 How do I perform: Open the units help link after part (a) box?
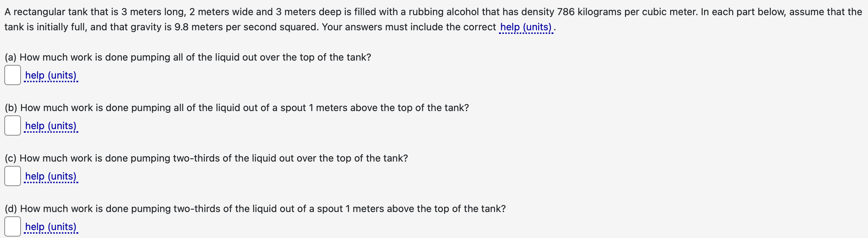click(51, 75)
